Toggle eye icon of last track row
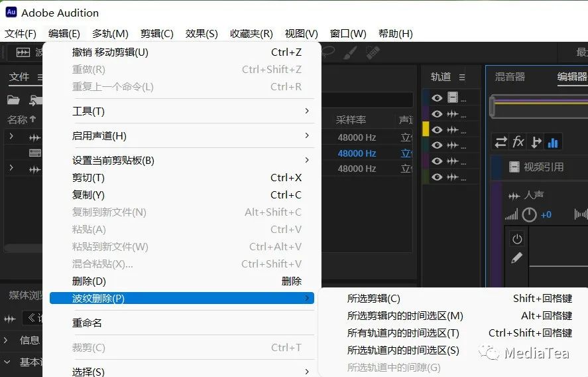The height and width of the screenshot is (377, 588). (x=436, y=177)
